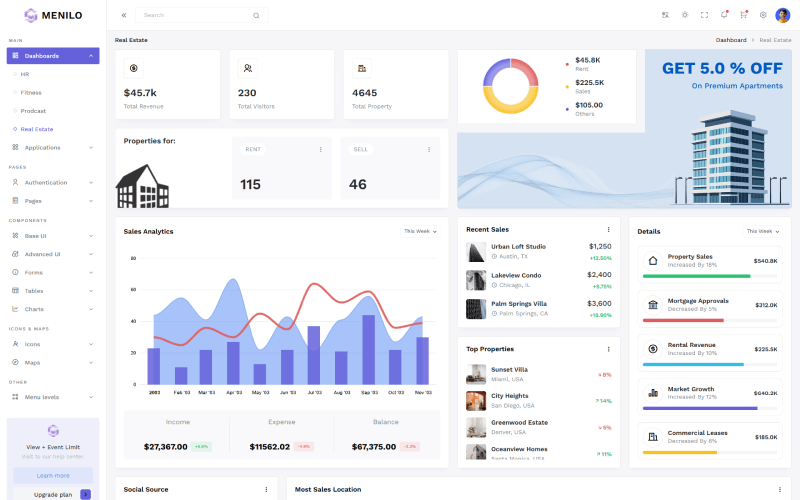Expand Charts section in sidebar
The height and width of the screenshot is (500, 800).
pos(53,309)
